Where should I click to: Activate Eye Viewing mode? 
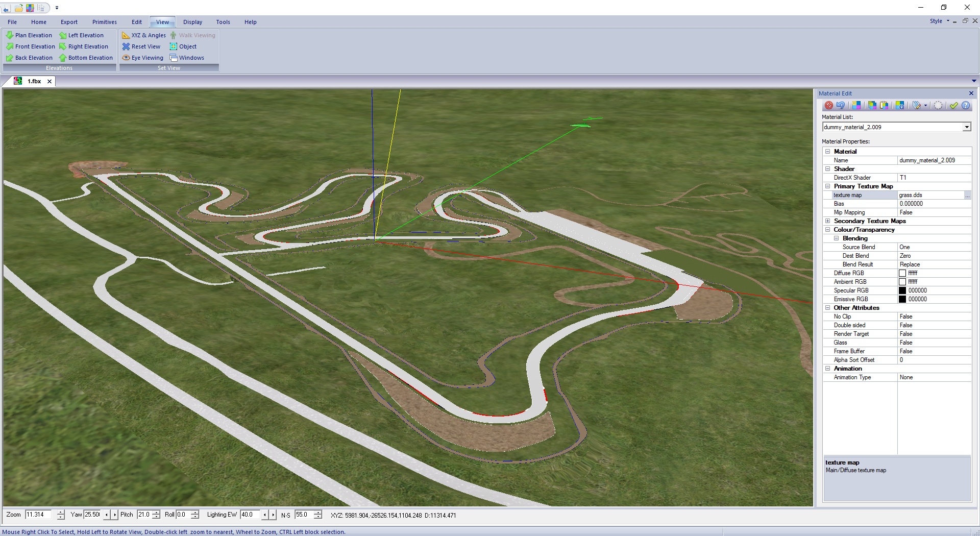point(143,58)
